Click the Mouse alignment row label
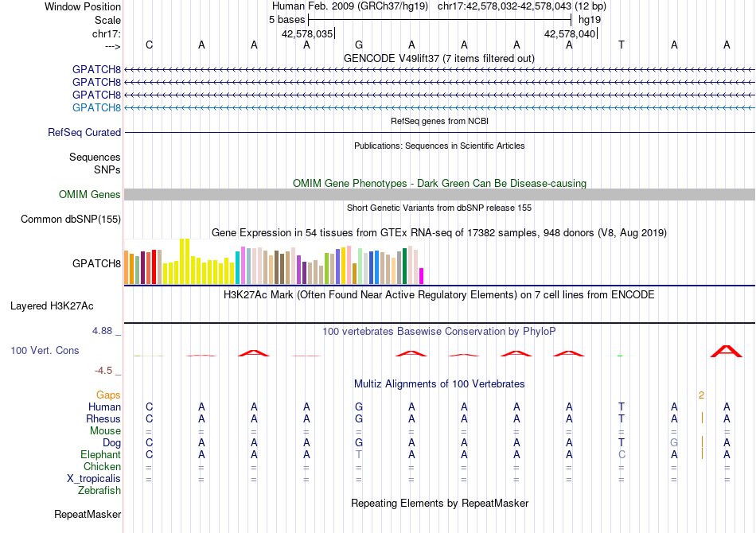This screenshot has width=756, height=533. tap(105, 431)
